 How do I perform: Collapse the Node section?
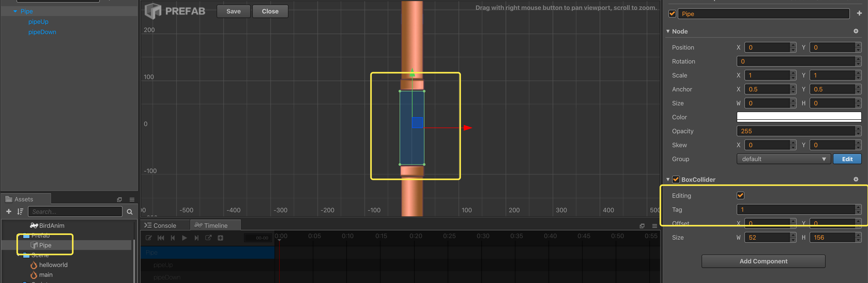pyautogui.click(x=667, y=31)
